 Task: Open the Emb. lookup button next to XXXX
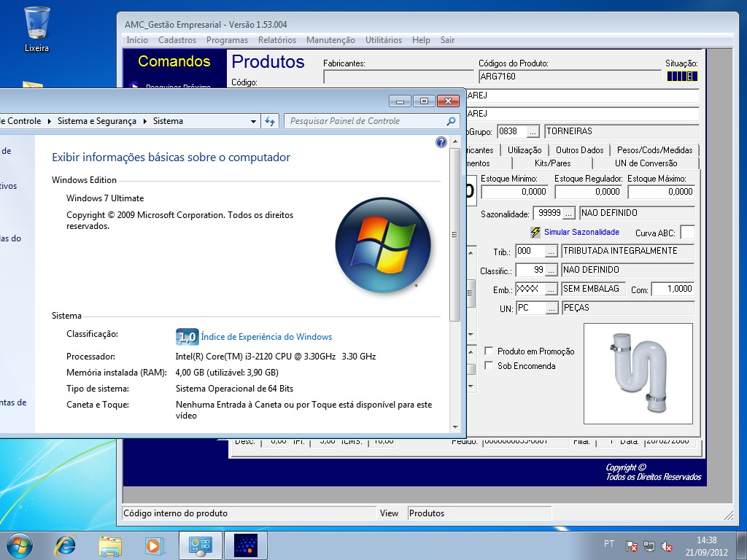[551, 289]
